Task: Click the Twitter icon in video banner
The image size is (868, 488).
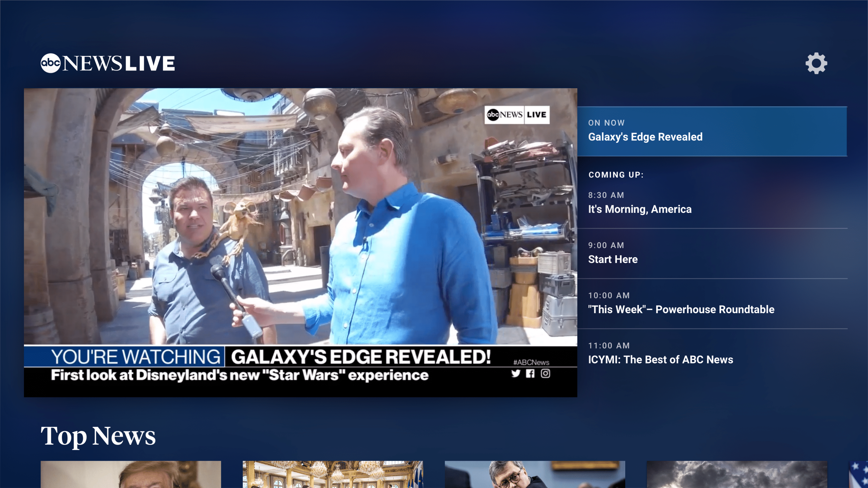Action: (x=516, y=373)
